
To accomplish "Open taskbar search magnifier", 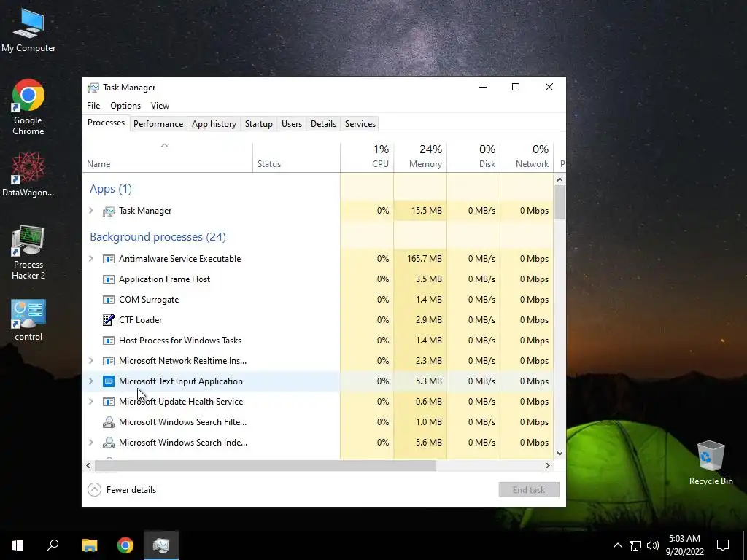I will 53,545.
